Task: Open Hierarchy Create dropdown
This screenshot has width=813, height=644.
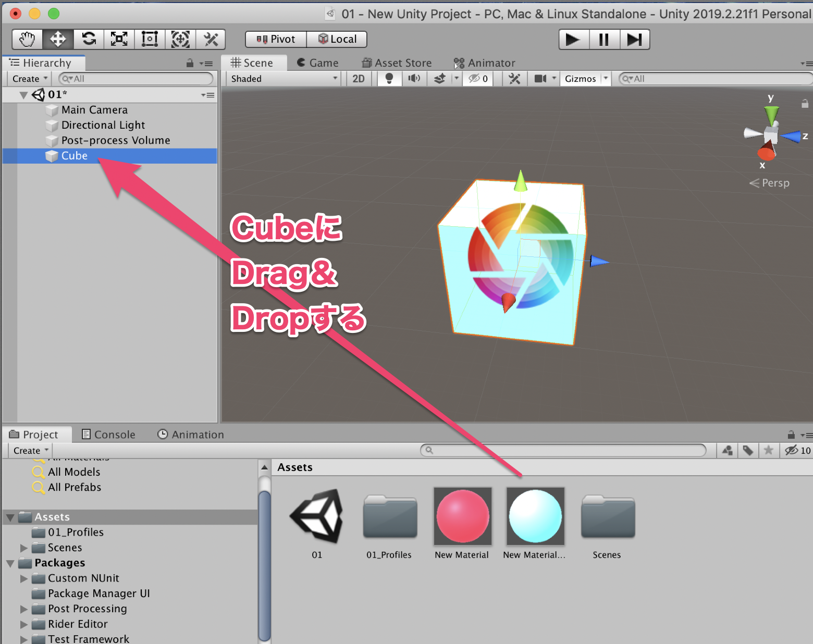Action: (x=30, y=79)
